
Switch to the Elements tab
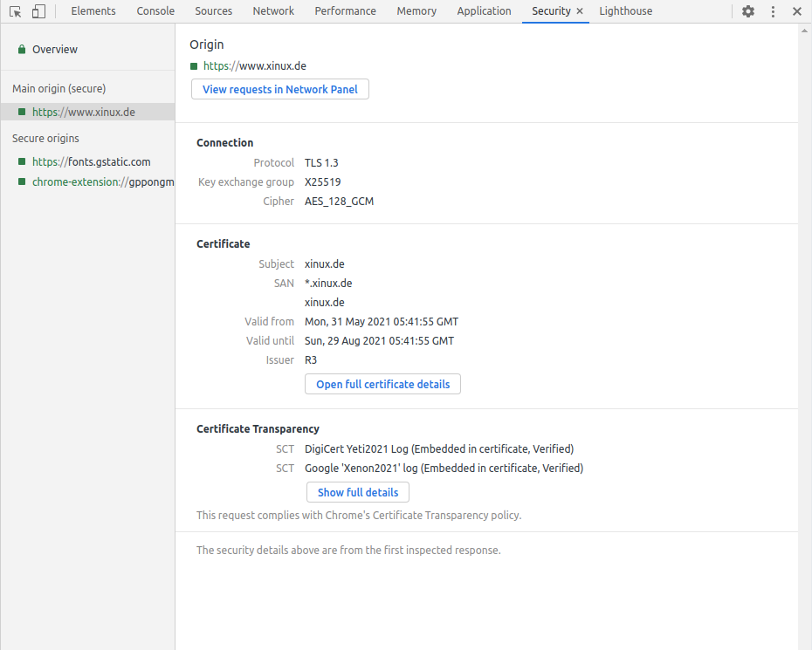93,11
